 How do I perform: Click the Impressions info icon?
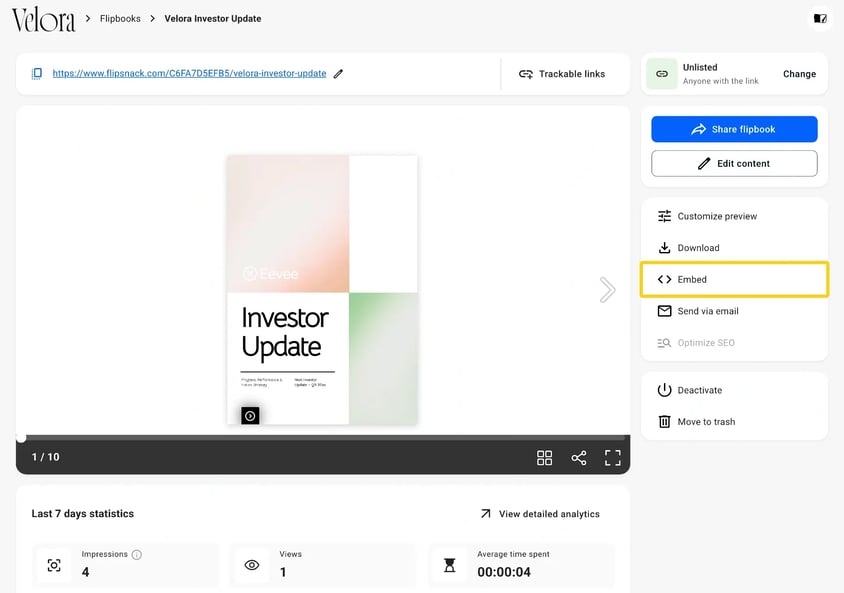point(137,554)
